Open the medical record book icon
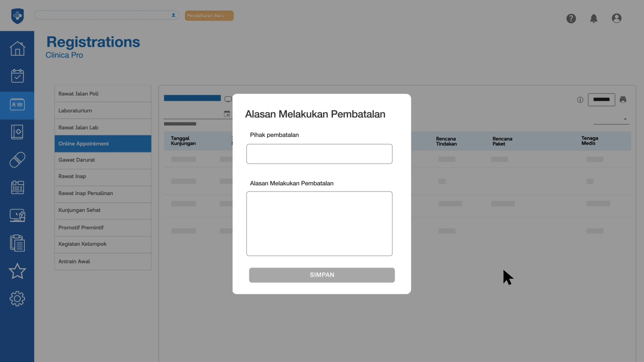 [17, 132]
